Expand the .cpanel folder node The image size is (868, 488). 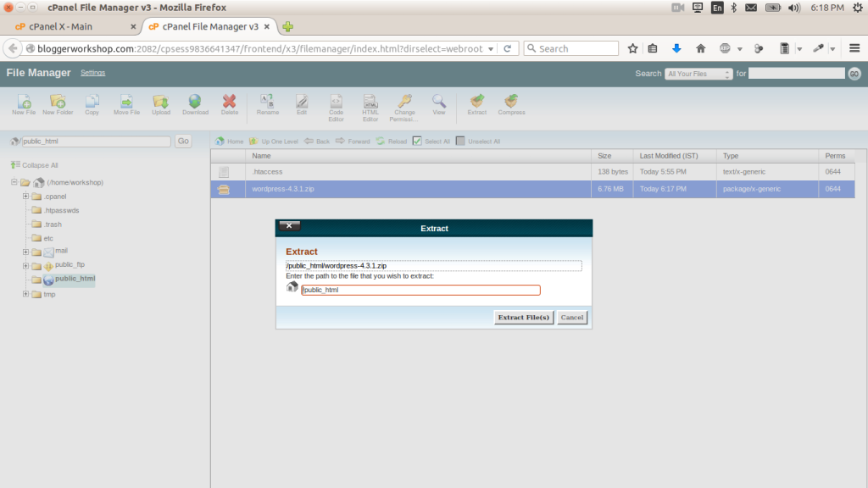click(25, 196)
